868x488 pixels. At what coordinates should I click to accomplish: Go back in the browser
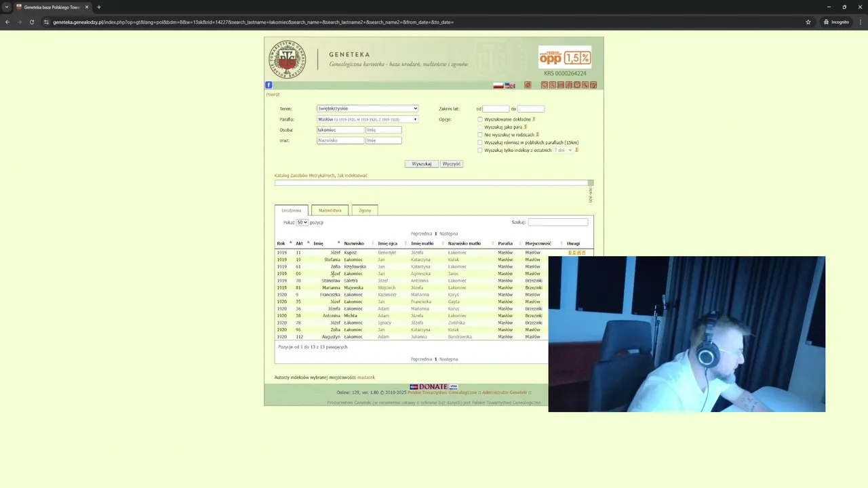(7, 22)
